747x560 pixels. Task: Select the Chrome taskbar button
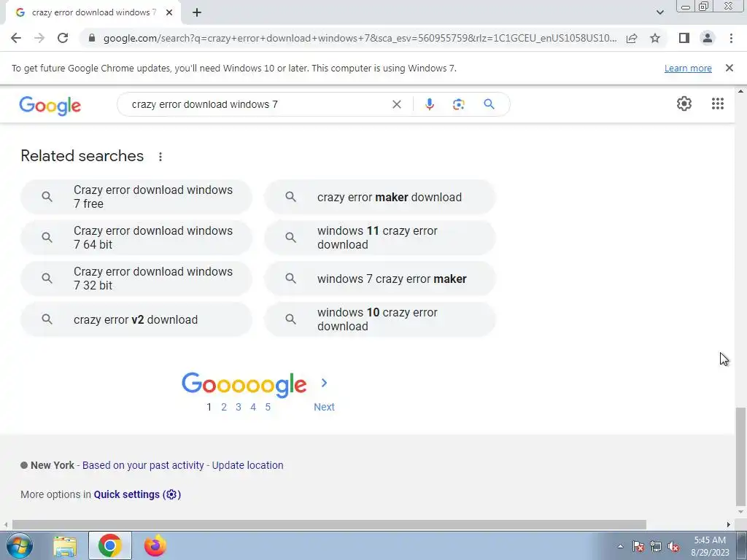pyautogui.click(x=110, y=545)
